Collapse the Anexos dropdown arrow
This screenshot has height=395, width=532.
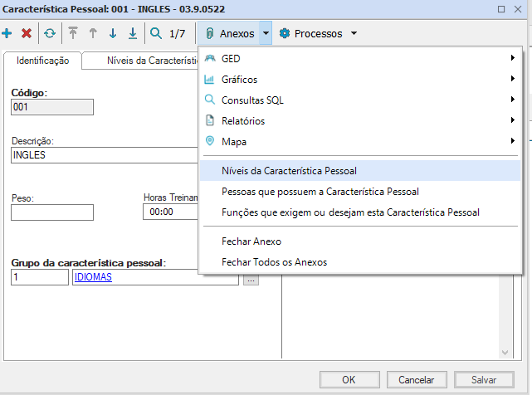265,34
